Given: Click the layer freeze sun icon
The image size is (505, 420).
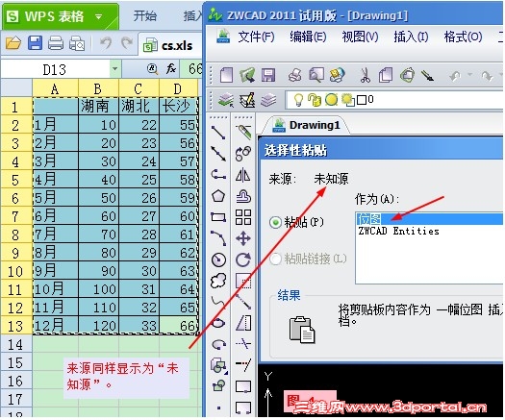Looking at the screenshot, I should (331, 100).
